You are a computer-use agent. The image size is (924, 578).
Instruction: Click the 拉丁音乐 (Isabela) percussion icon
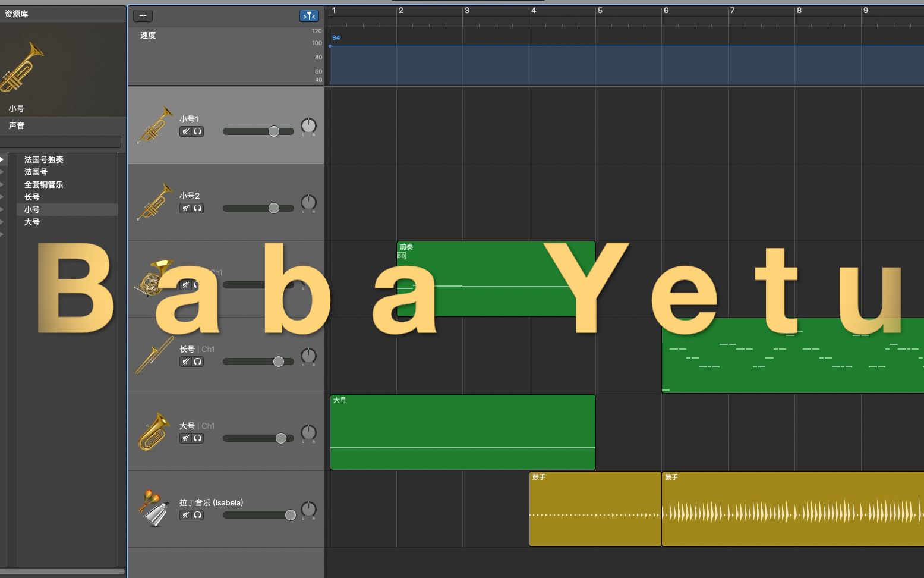(x=154, y=509)
